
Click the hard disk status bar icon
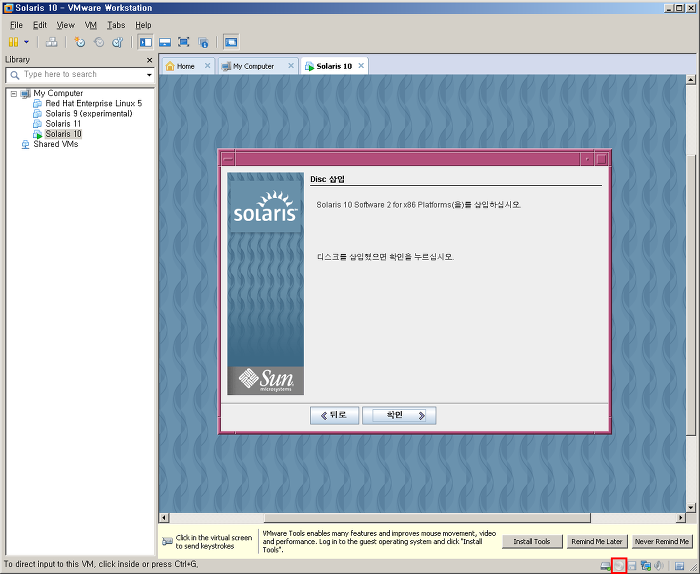[605, 566]
